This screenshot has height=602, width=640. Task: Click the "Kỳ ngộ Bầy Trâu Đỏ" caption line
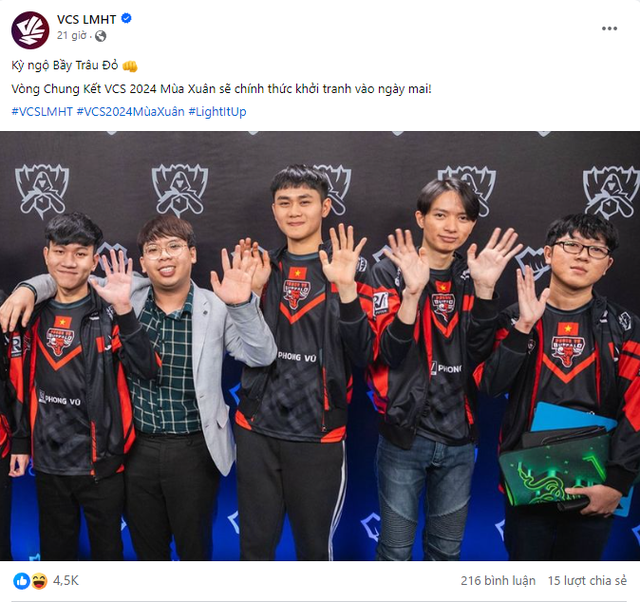pos(64,65)
